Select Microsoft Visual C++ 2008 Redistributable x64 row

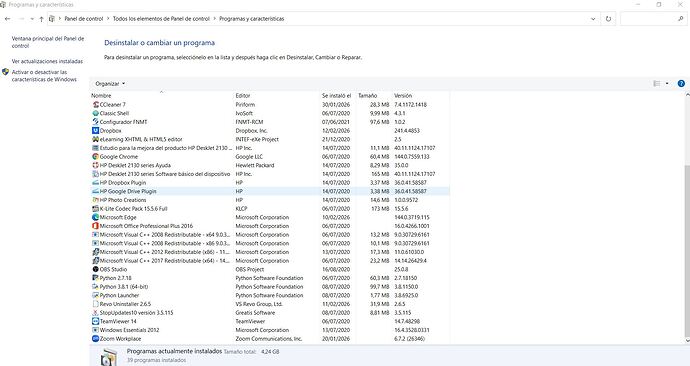coord(270,235)
